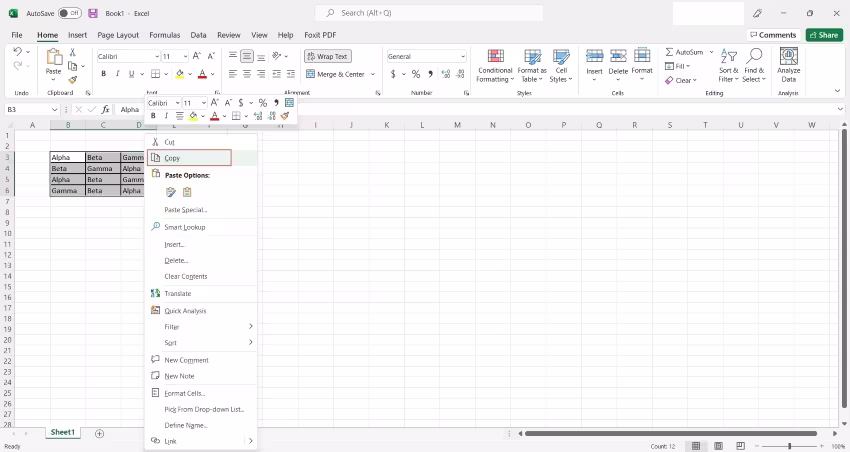Viewport: 850px width, 452px height.
Task: Choose Copy in the context menu
Action: [x=189, y=158]
